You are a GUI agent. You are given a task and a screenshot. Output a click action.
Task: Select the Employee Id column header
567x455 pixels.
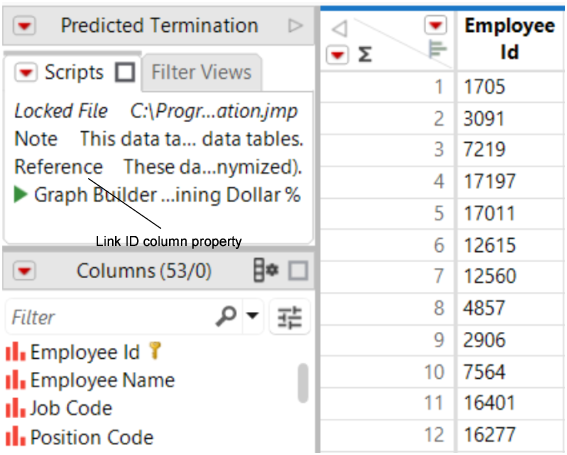click(510, 39)
